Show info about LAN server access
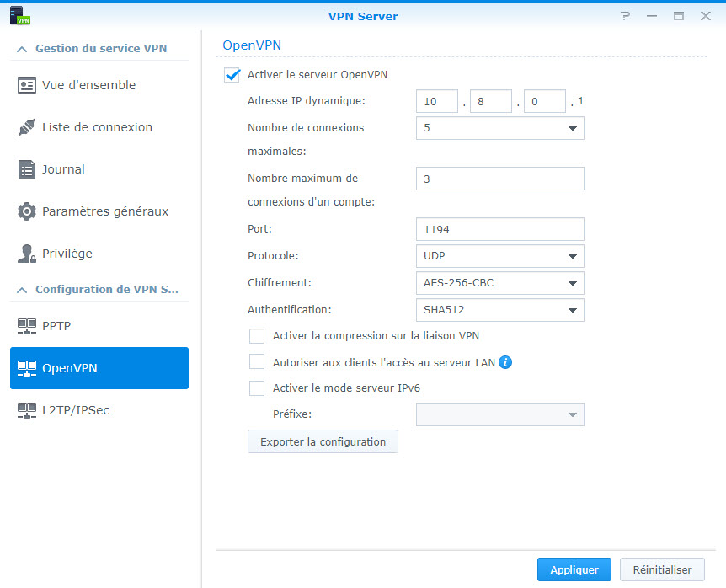Image resolution: width=726 pixels, height=588 pixels. [505, 362]
